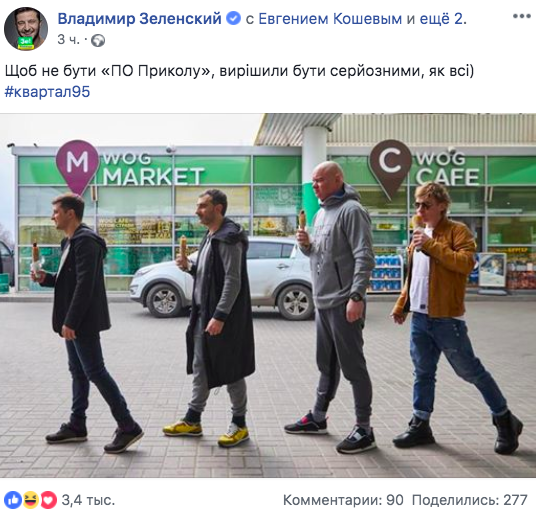The image size is (536, 519).
Task: Click the '3 ч.' post timestamp
Action: pyautogui.click(x=68, y=40)
